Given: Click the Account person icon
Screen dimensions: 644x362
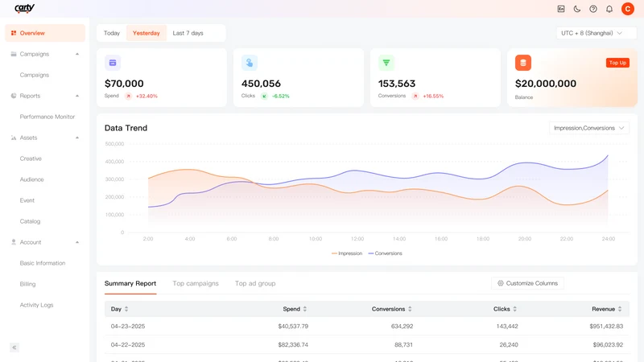Looking at the screenshot, I should point(14,242).
